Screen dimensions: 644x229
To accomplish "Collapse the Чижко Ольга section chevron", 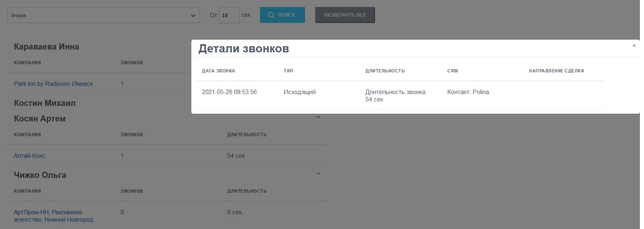I will pyautogui.click(x=318, y=174).
